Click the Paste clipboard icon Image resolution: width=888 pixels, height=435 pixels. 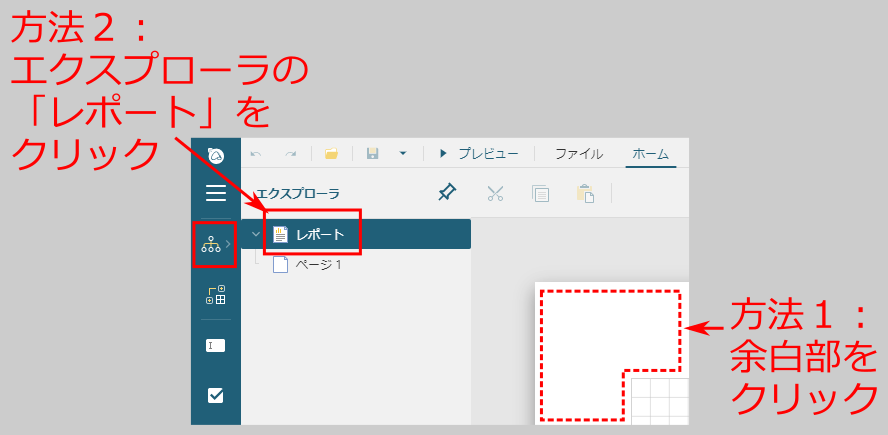click(x=585, y=194)
